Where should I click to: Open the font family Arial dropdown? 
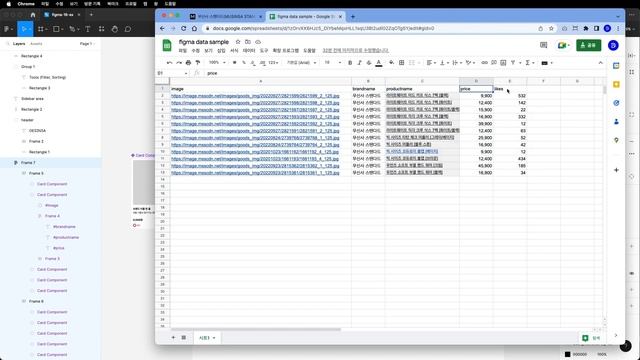pyautogui.click(x=301, y=62)
